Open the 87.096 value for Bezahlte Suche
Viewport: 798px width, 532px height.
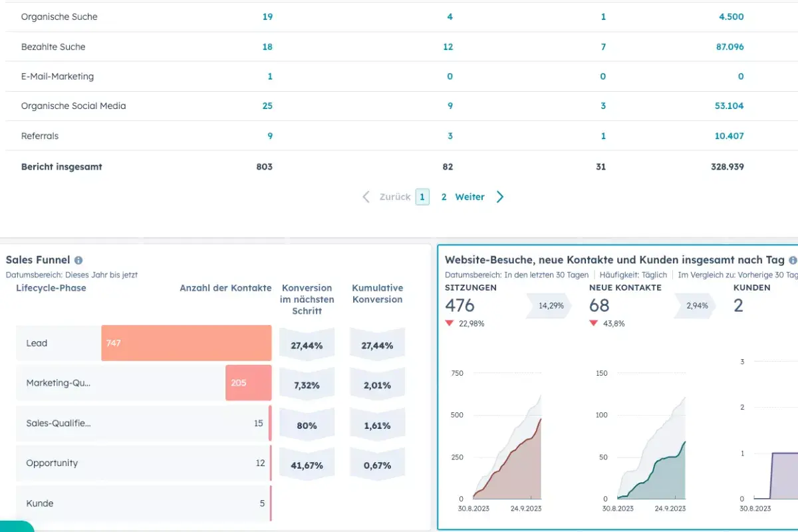point(729,47)
